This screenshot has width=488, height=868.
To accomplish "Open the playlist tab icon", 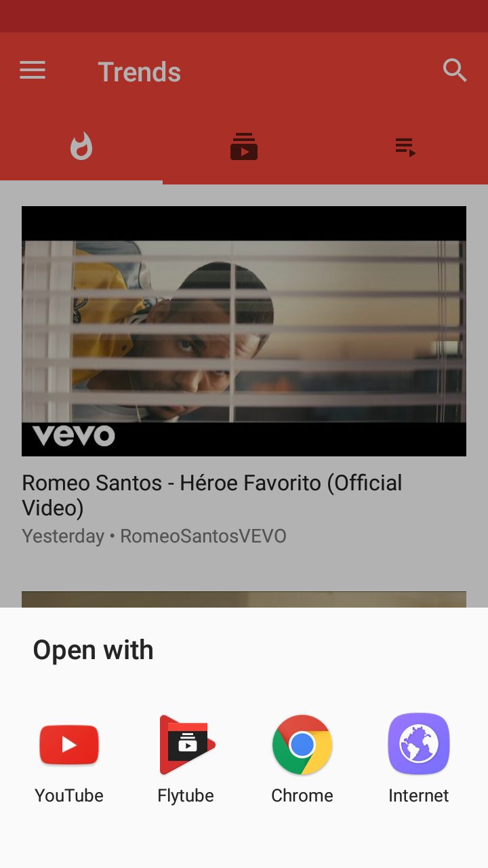I will tap(405, 147).
